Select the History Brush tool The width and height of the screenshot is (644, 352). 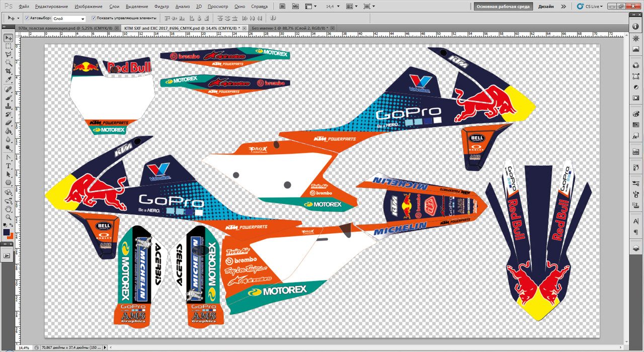(x=9, y=114)
